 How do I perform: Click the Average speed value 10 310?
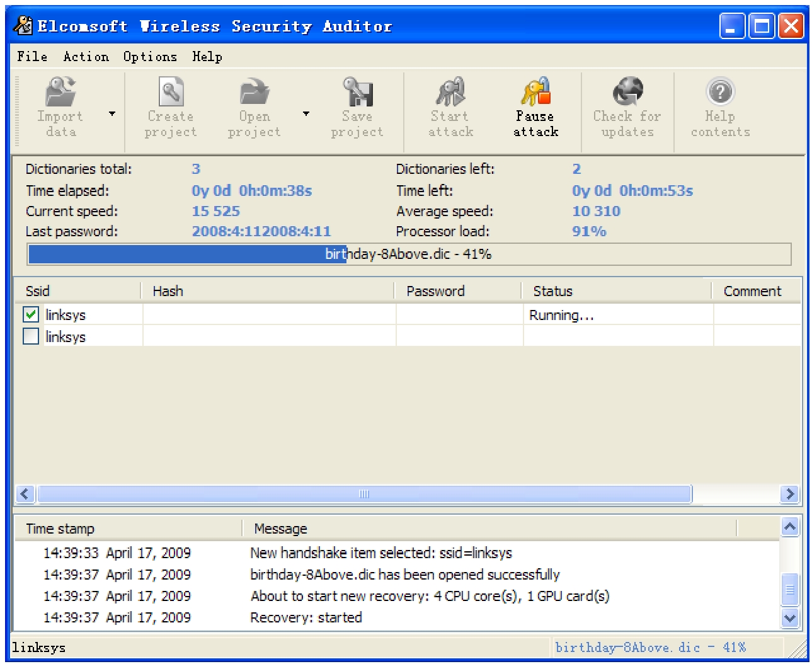(597, 211)
